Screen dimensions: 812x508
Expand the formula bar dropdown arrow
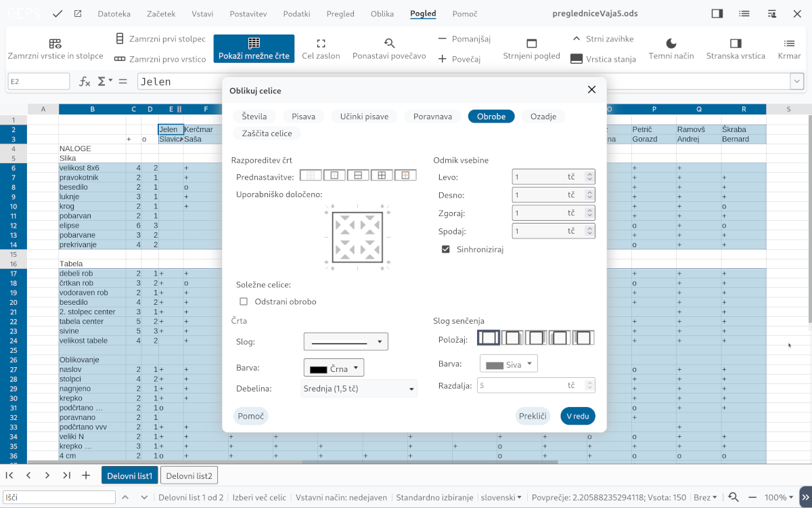click(796, 81)
